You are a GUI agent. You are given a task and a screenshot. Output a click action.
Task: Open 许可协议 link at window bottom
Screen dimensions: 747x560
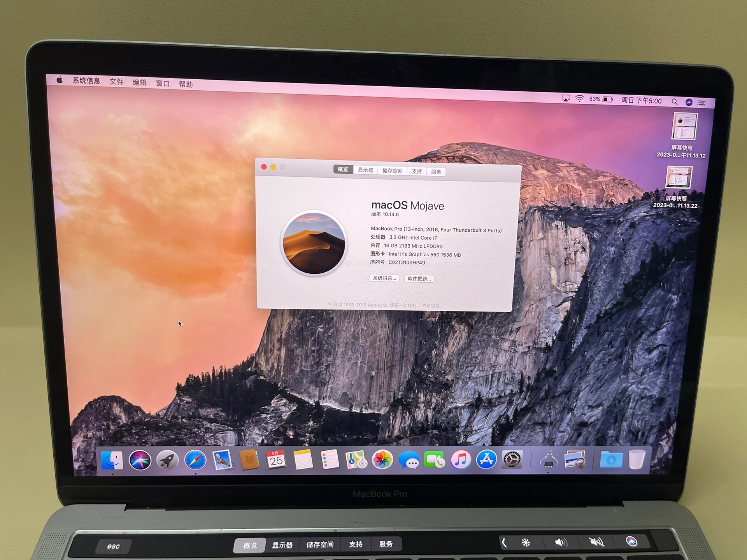coord(431,306)
